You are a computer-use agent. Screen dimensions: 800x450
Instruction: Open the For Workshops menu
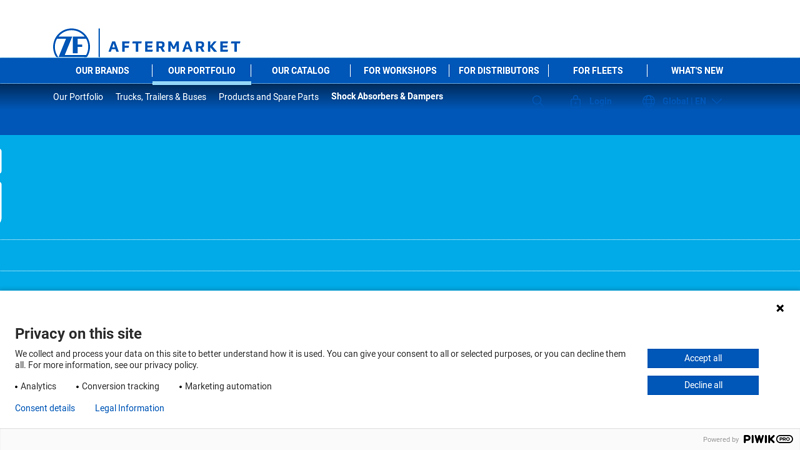click(399, 71)
